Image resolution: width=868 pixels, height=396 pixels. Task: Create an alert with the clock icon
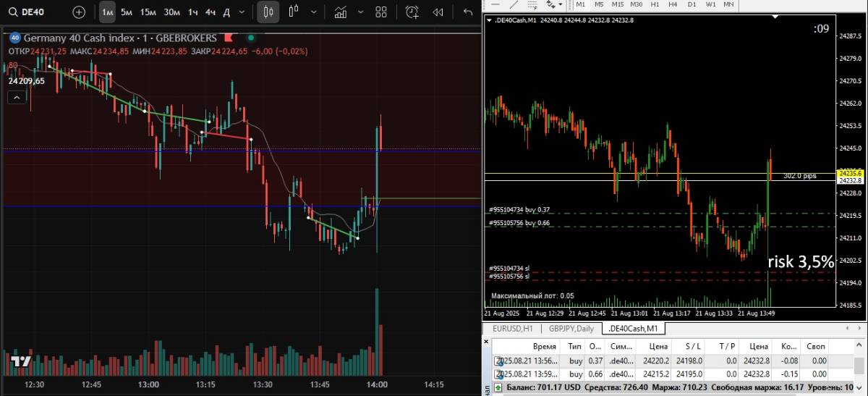click(412, 12)
